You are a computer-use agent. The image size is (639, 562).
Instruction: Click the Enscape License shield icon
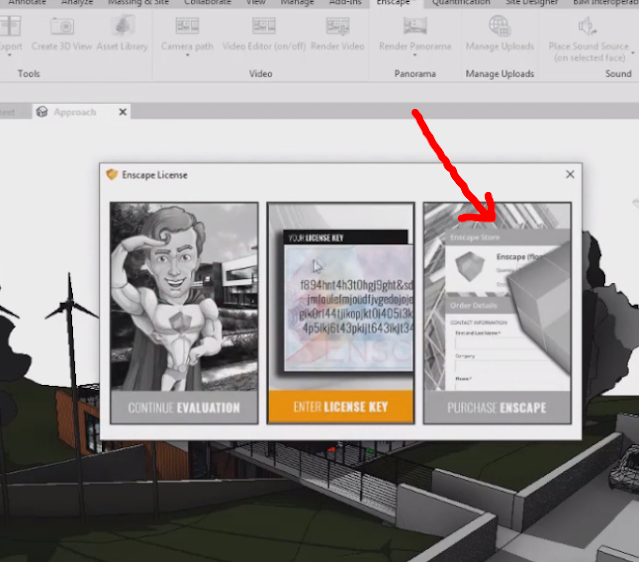coord(112,174)
